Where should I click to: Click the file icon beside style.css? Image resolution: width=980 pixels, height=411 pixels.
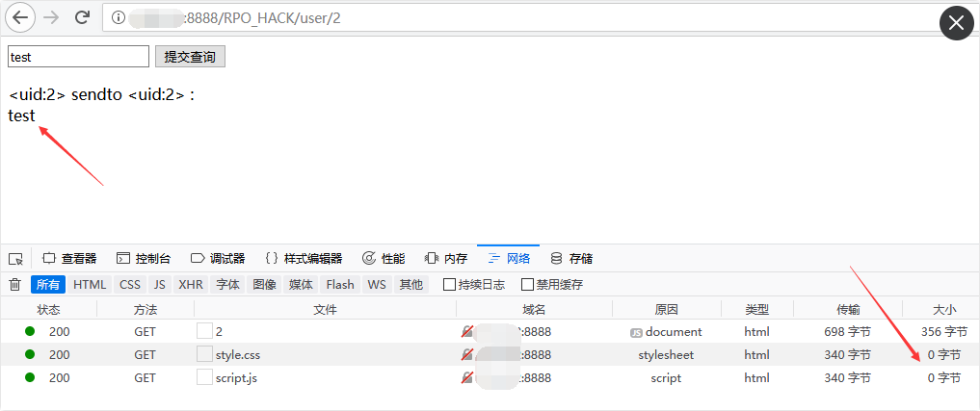204,355
